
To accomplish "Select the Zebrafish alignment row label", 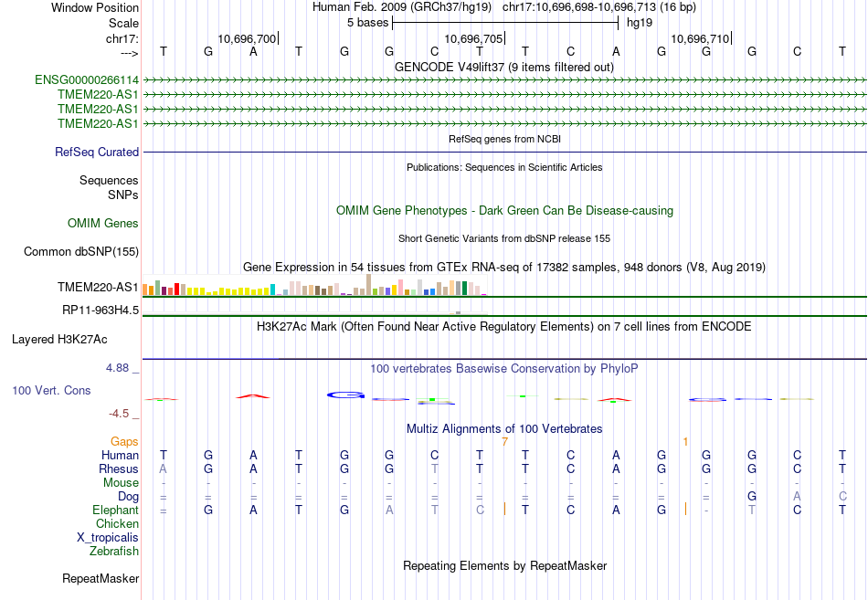I will [x=114, y=552].
